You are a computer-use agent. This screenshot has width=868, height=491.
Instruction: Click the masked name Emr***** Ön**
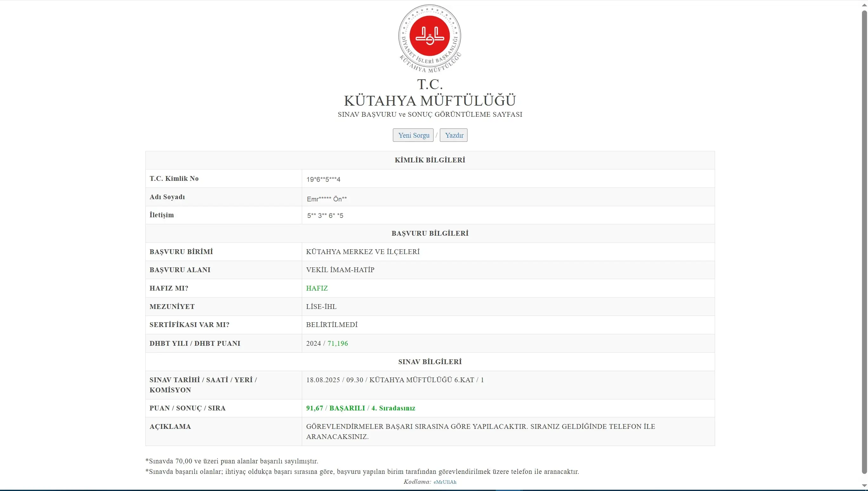[327, 199]
